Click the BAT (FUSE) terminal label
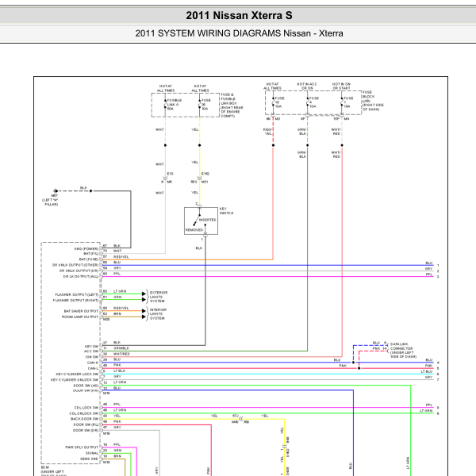Viewport: 476px width, 476px height. (89, 259)
